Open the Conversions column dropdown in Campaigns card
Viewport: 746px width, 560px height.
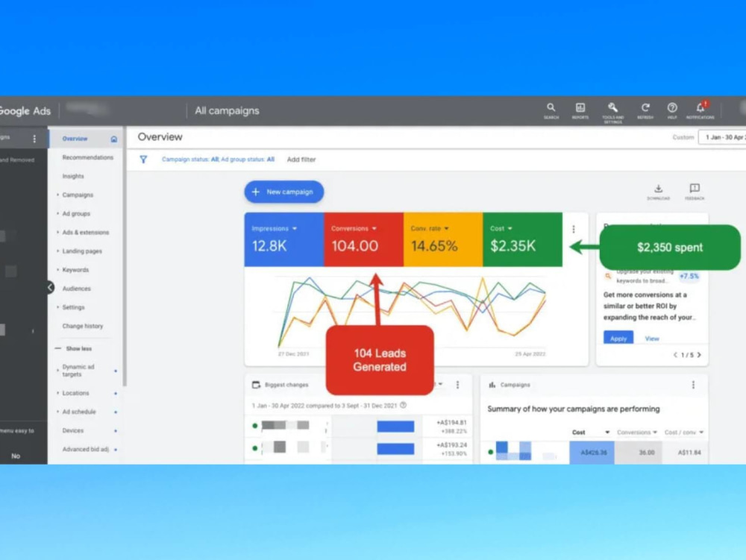click(x=655, y=432)
